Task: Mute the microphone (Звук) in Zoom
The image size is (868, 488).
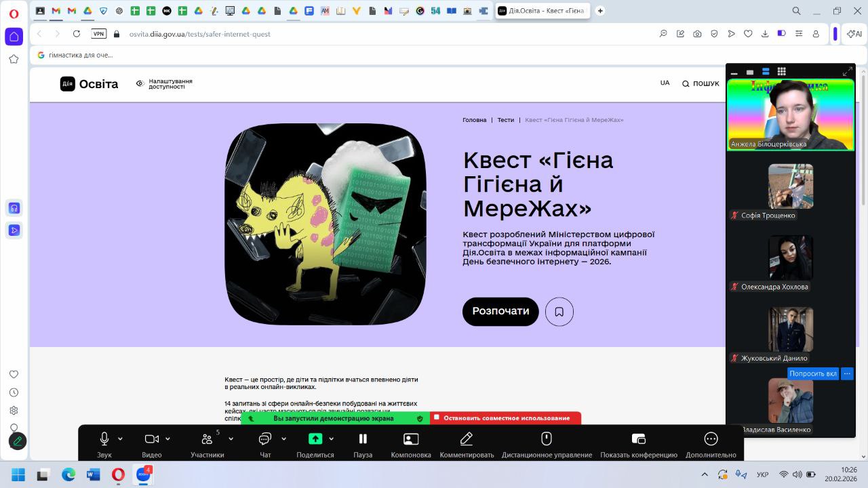Action: [104, 439]
